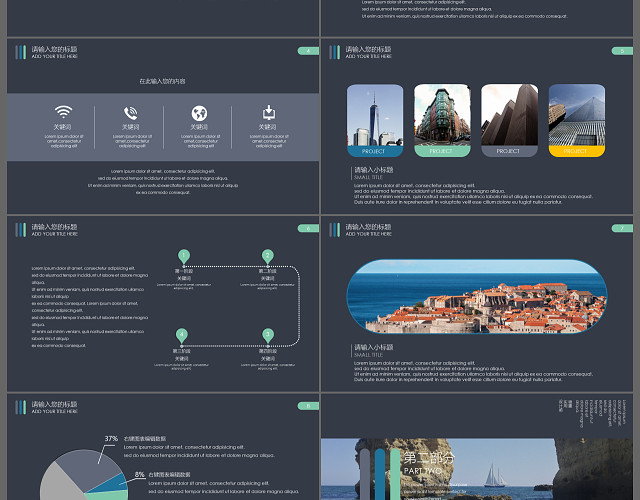Click the green page number badge 5

coord(622,51)
